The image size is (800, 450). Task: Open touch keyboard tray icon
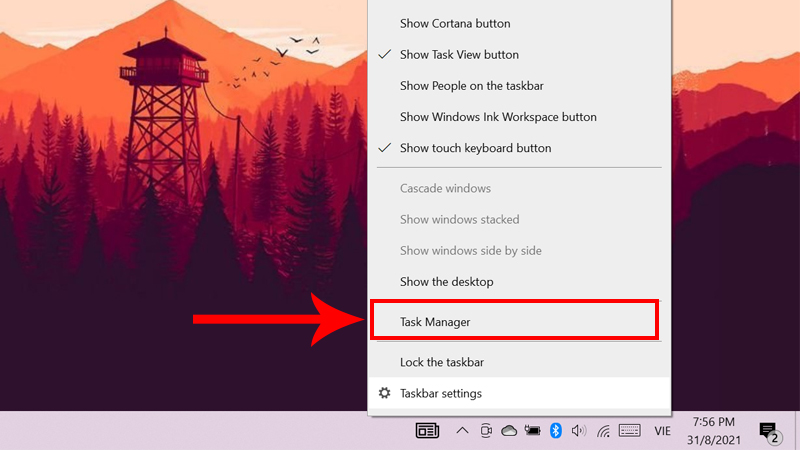point(630,431)
